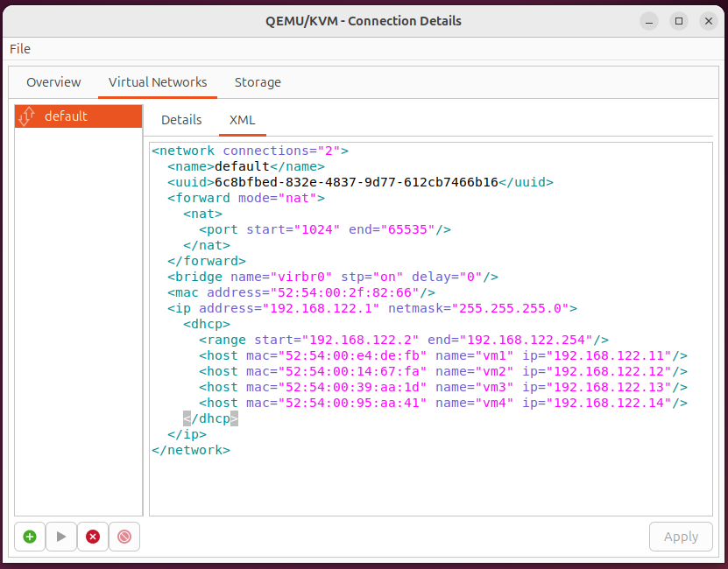Show the Details sub-tab
This screenshot has height=569, width=728.
coord(181,120)
